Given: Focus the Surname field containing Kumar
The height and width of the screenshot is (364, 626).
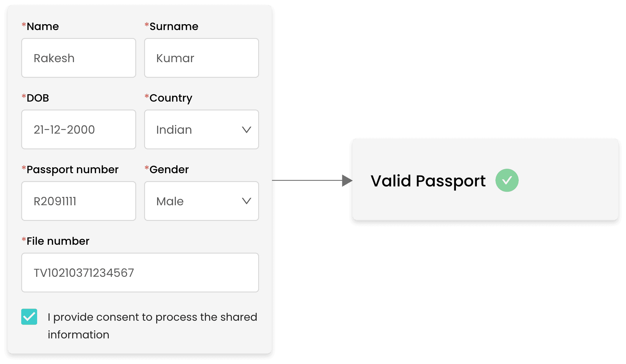Looking at the screenshot, I should click(201, 58).
